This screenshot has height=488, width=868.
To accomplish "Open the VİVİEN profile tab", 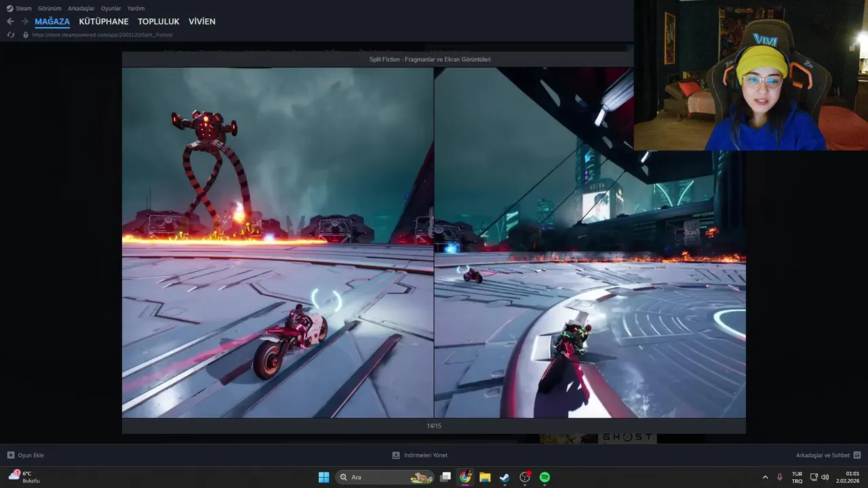I will [x=202, y=22].
